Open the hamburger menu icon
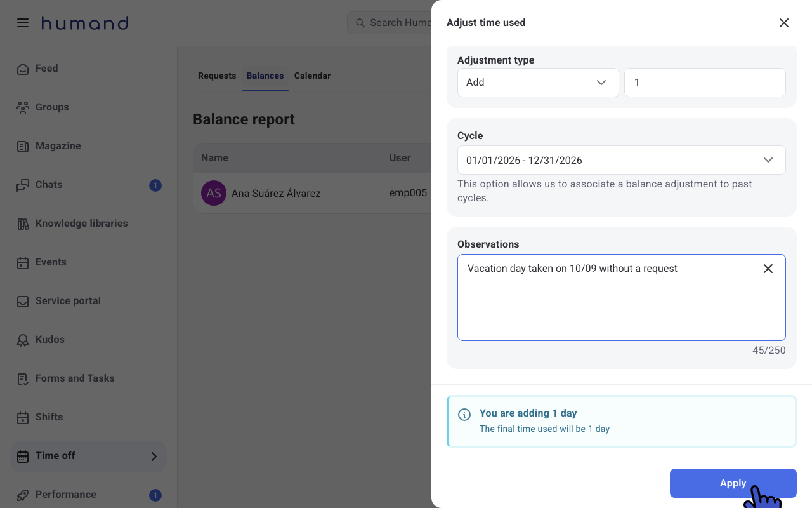 point(23,23)
